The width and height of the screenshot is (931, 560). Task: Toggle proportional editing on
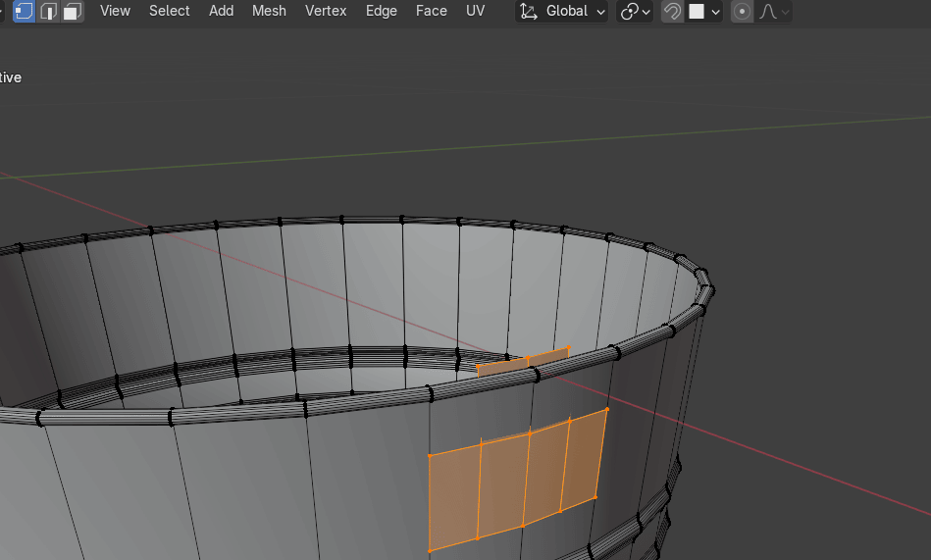tap(743, 12)
